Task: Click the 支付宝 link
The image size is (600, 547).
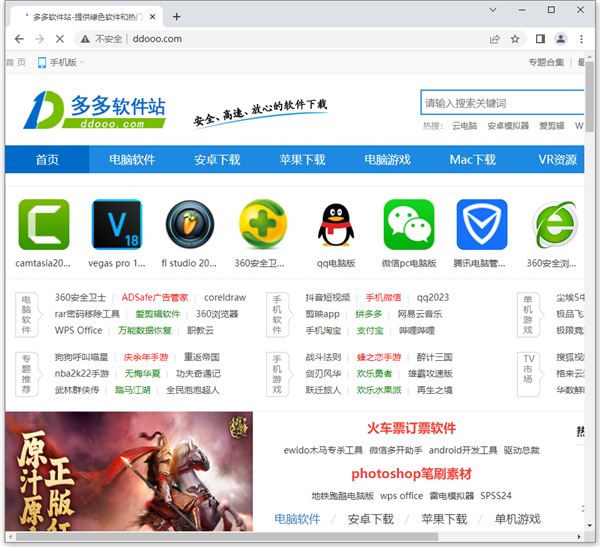Action: pyautogui.click(x=370, y=330)
